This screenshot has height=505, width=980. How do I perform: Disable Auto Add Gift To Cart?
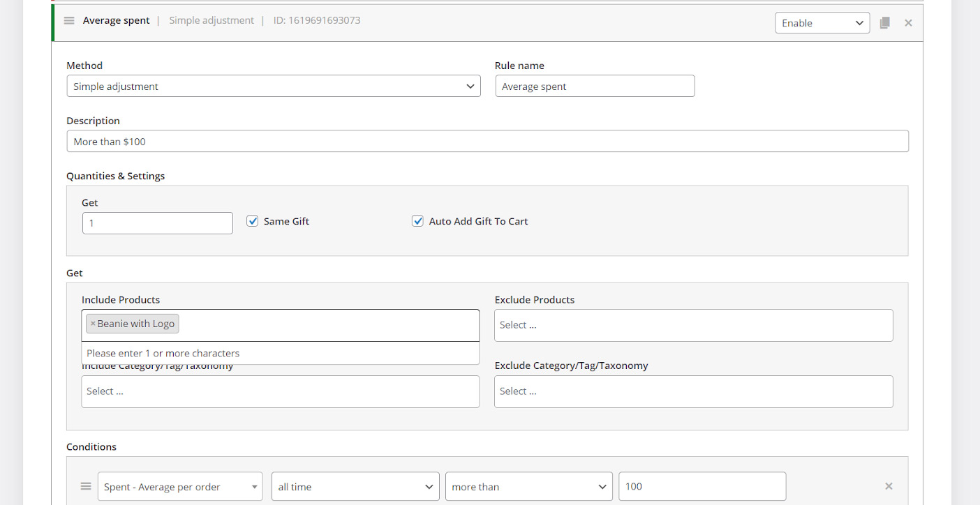pyautogui.click(x=417, y=221)
